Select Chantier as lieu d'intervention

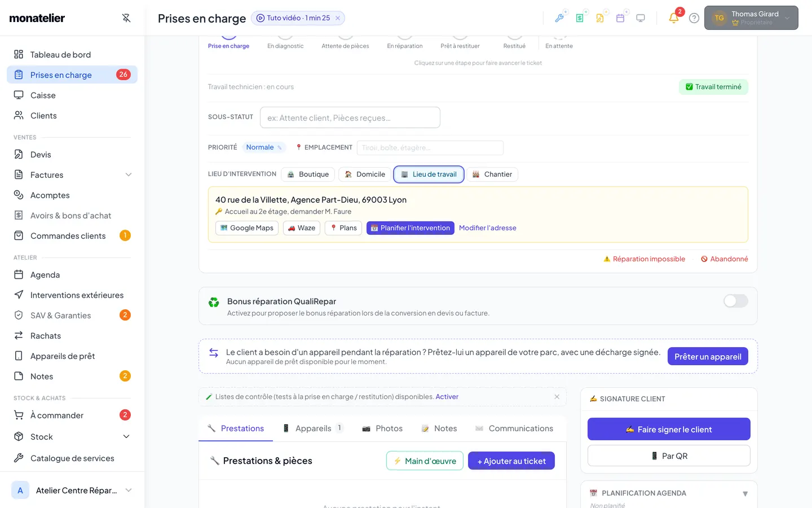[x=492, y=174]
